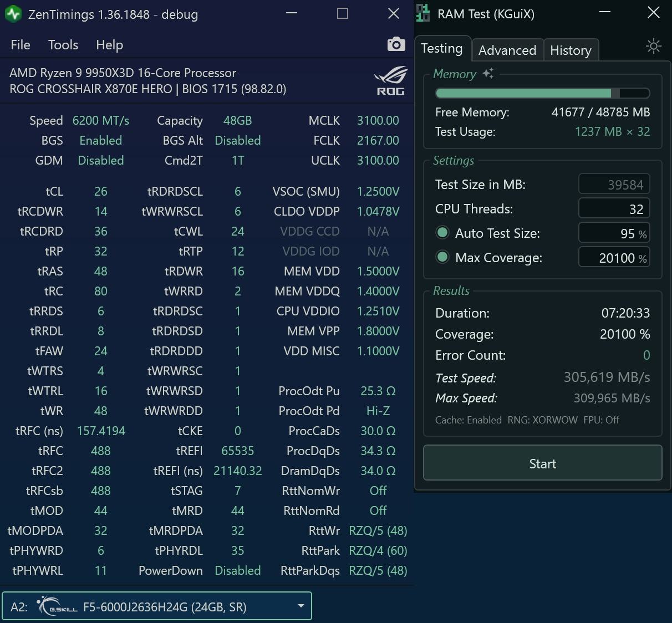Screen dimensions: 672x623
Task: Click the CPU VDDIO value 1.2510V
Action: pyautogui.click(x=378, y=311)
